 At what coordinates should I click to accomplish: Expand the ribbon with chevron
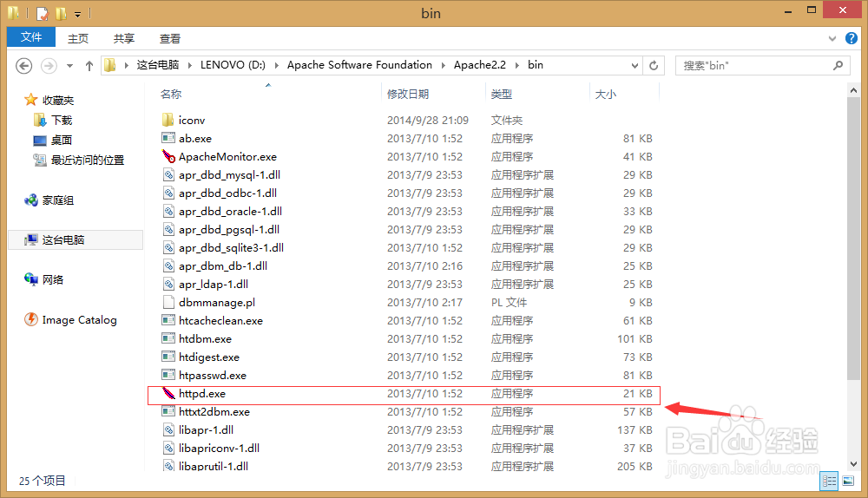point(832,38)
